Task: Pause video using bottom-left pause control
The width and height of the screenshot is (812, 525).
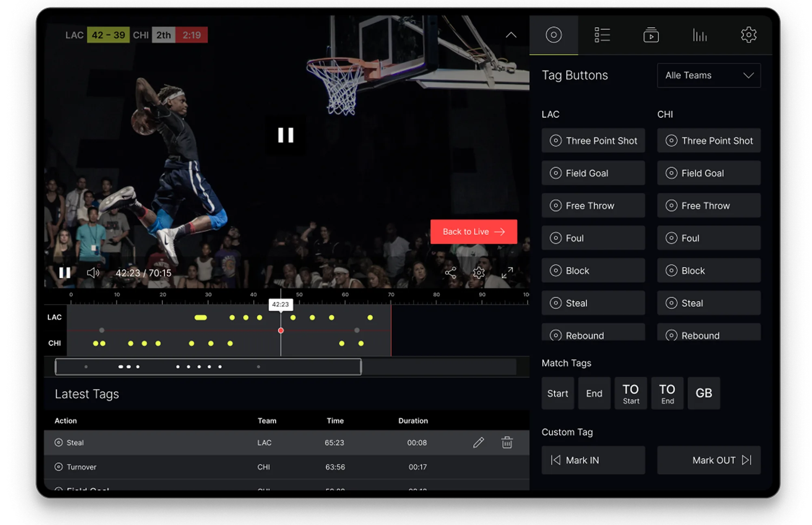Action: (x=65, y=273)
